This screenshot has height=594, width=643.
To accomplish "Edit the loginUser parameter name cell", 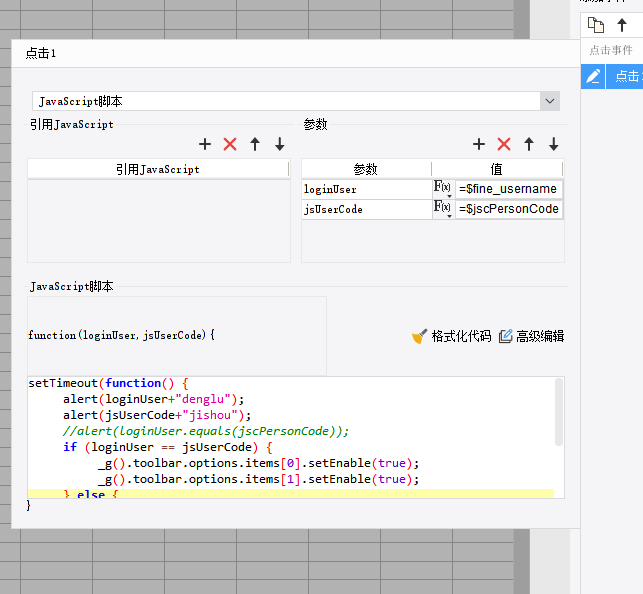I will point(367,189).
